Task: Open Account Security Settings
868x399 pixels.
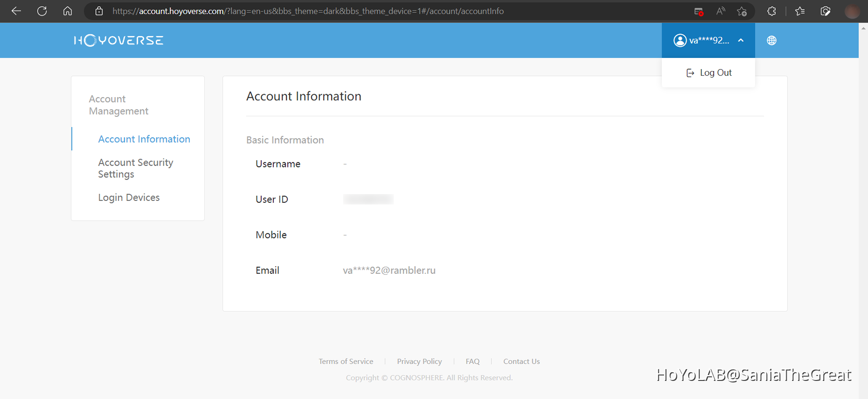Action: click(x=135, y=168)
